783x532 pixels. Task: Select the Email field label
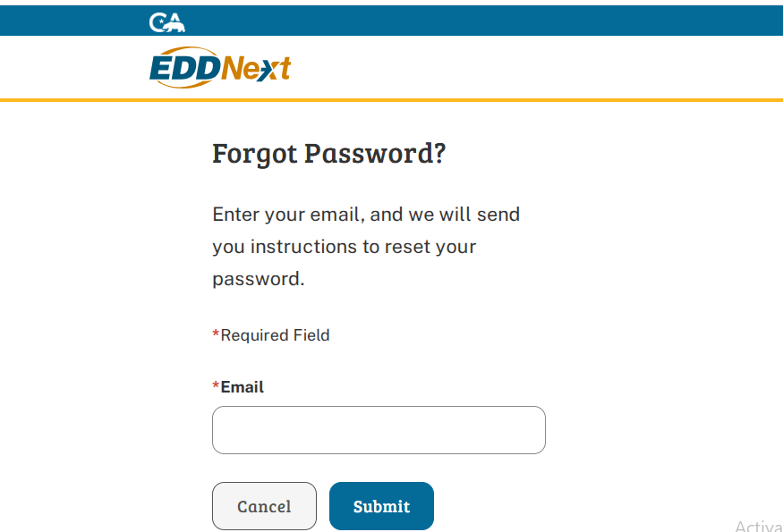(238, 386)
